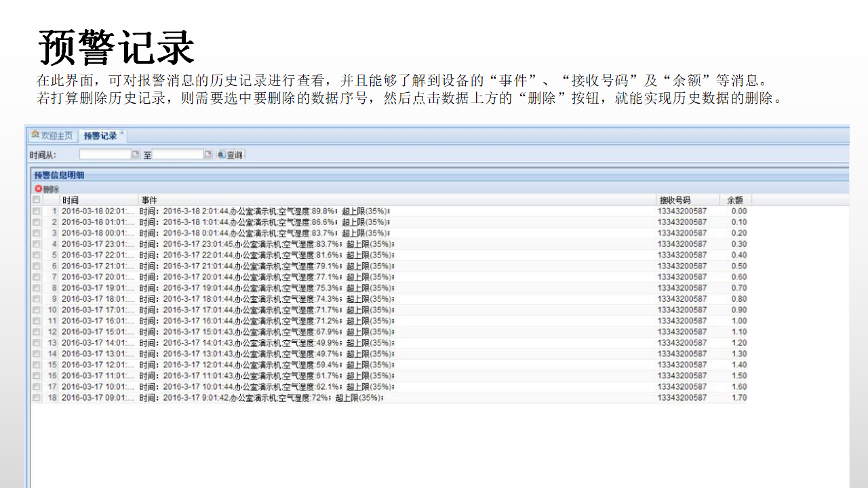Select the 预警记录 tab
This screenshot has width=868, height=488.
pyautogui.click(x=100, y=136)
